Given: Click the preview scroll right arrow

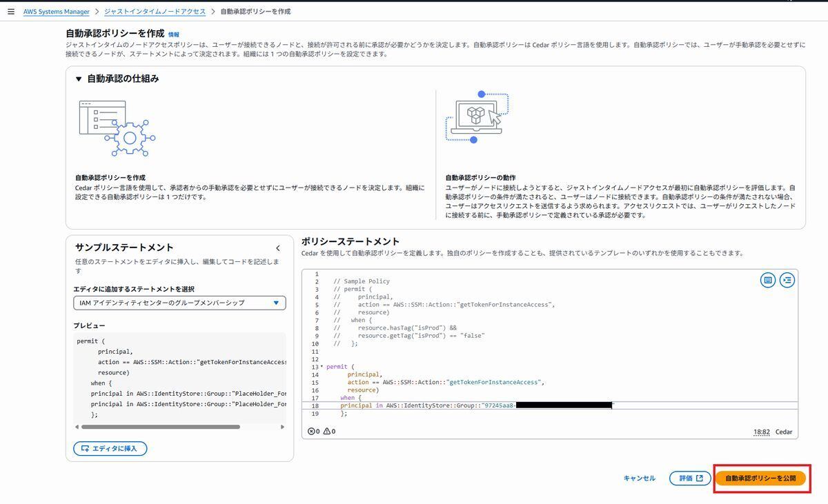Looking at the screenshot, I should click(x=282, y=427).
